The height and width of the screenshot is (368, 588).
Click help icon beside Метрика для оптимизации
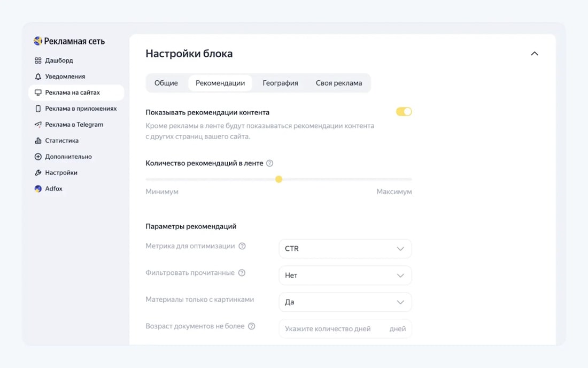pyautogui.click(x=242, y=246)
